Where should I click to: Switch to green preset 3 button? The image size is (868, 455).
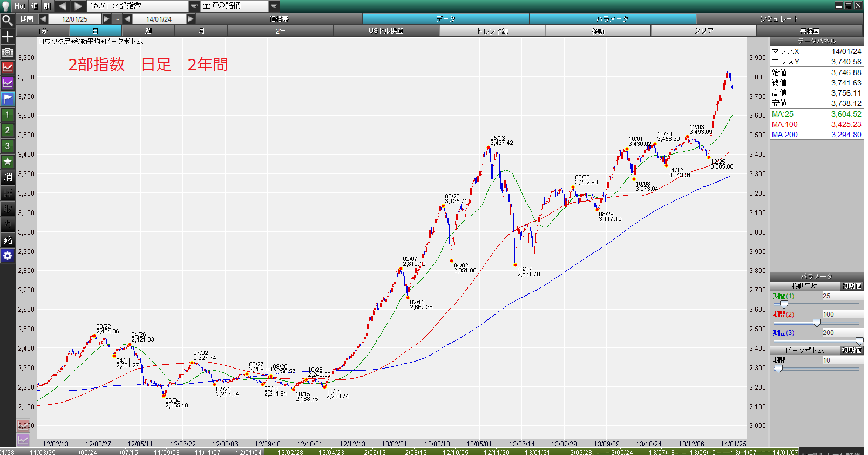point(8,146)
